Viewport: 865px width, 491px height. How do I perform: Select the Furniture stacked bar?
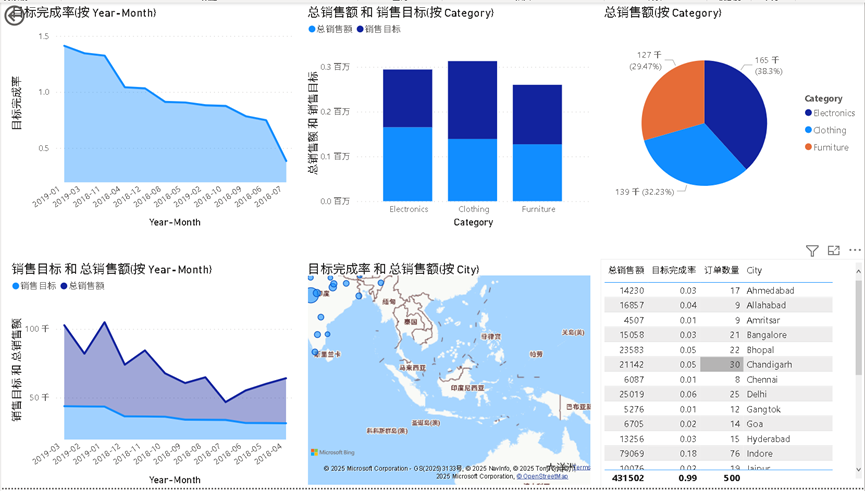pos(537,143)
